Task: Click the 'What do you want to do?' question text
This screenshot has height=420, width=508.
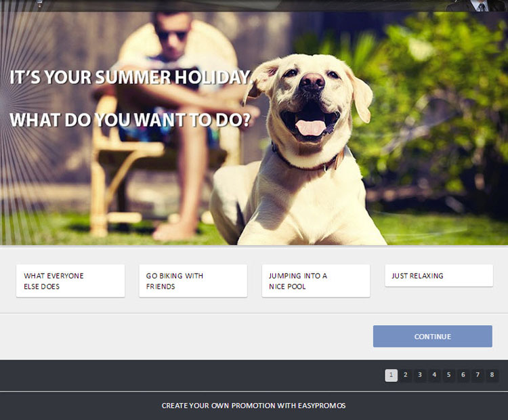Action: coord(130,120)
